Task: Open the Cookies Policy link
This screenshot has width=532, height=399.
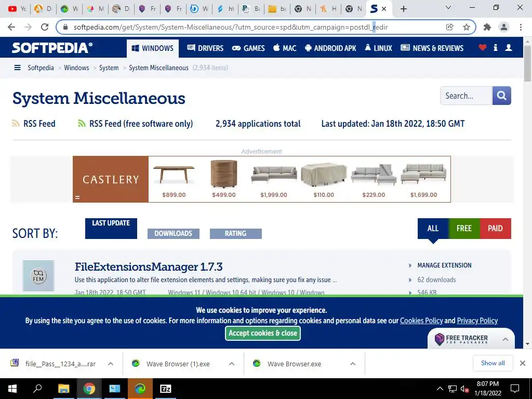Action: [421, 321]
